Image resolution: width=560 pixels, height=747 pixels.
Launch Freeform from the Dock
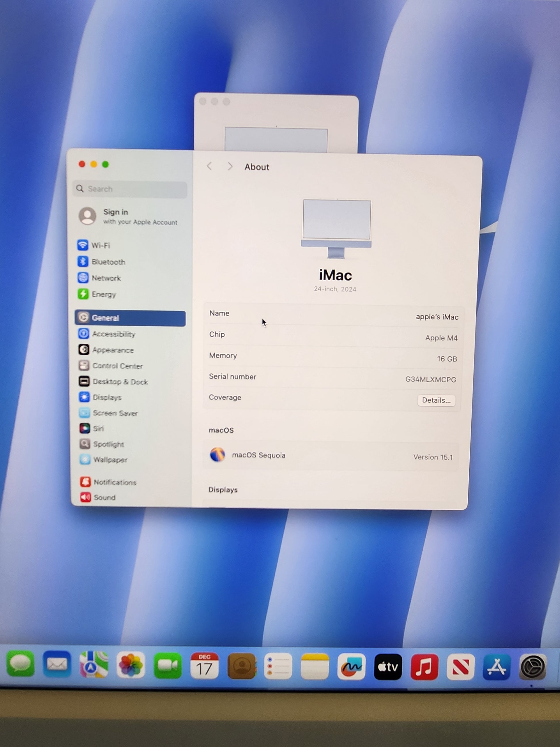[351, 667]
